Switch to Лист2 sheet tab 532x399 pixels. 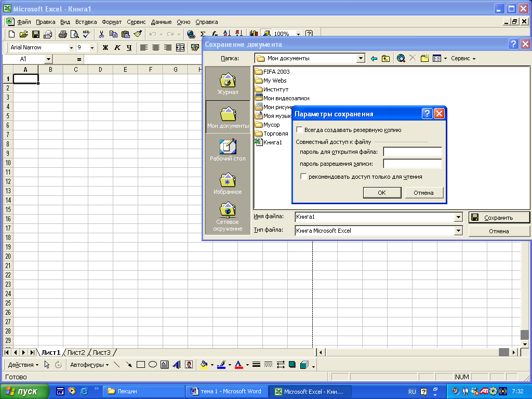pos(76,353)
